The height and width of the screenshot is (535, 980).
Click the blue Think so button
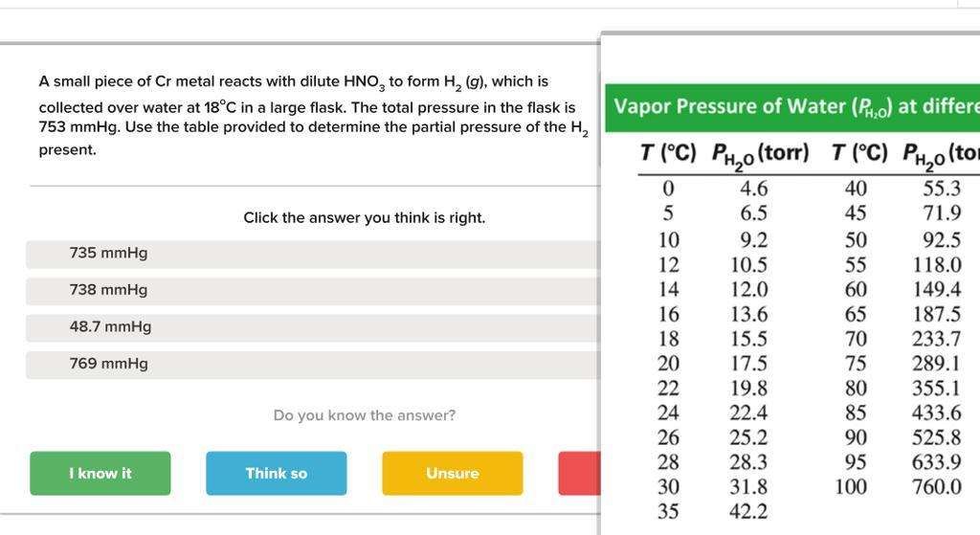point(277,473)
